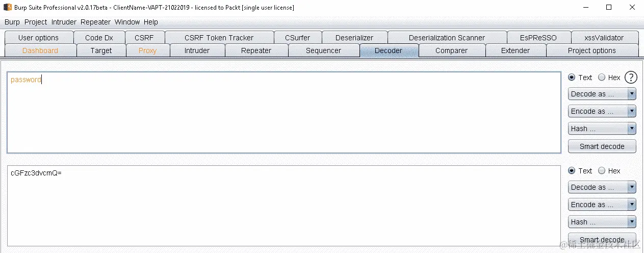Click the Burp Suite logo icon in title bar
This screenshot has height=253, width=644.
click(8, 8)
